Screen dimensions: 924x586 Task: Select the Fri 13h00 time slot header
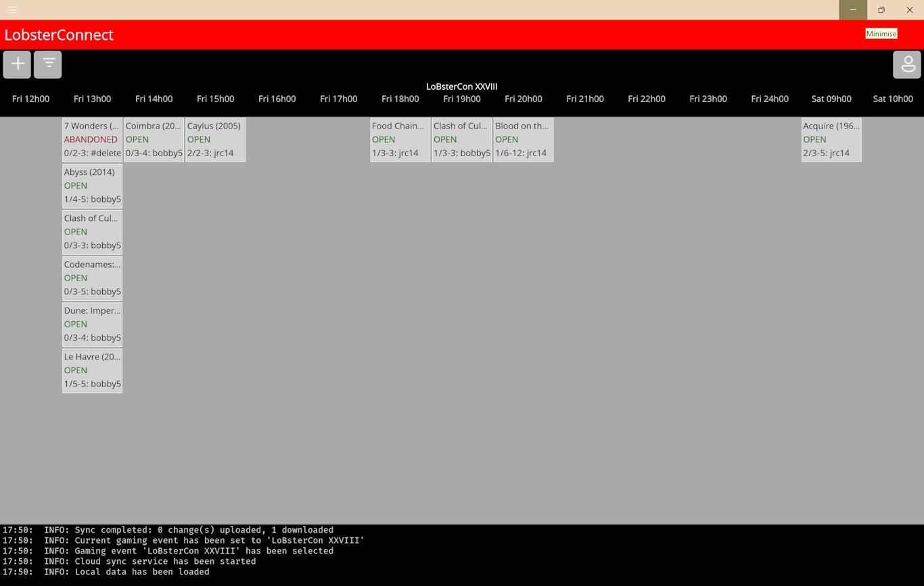point(92,99)
